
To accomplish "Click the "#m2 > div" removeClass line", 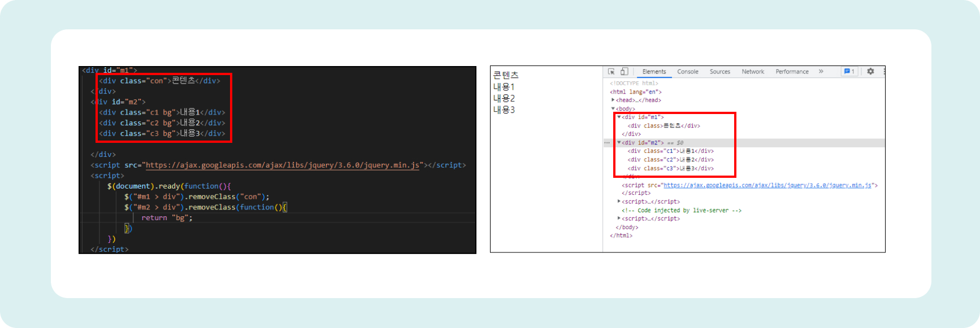I will click(206, 207).
